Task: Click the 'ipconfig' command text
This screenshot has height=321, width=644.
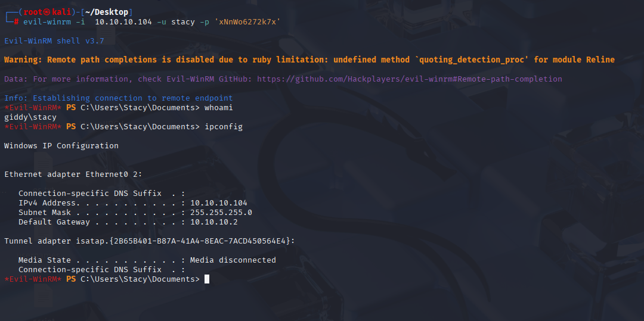Action: (x=224, y=127)
